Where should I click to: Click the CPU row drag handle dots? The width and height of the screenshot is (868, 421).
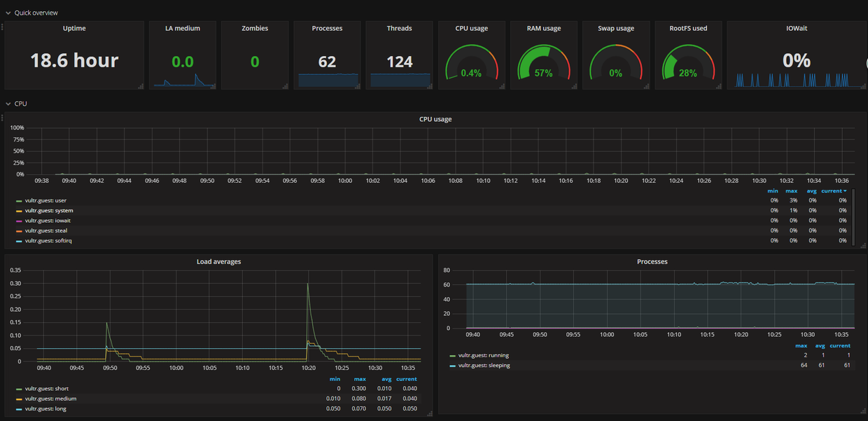[2, 118]
